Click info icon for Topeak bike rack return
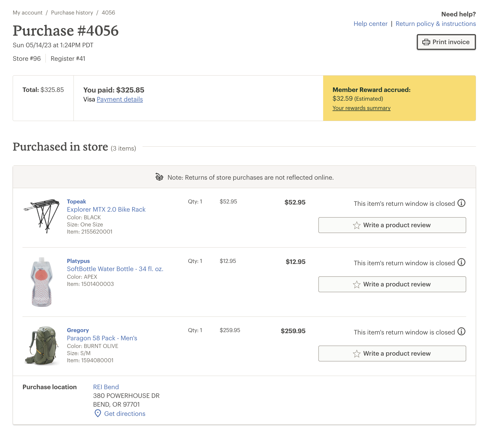This screenshot has height=437, width=504. tap(461, 203)
